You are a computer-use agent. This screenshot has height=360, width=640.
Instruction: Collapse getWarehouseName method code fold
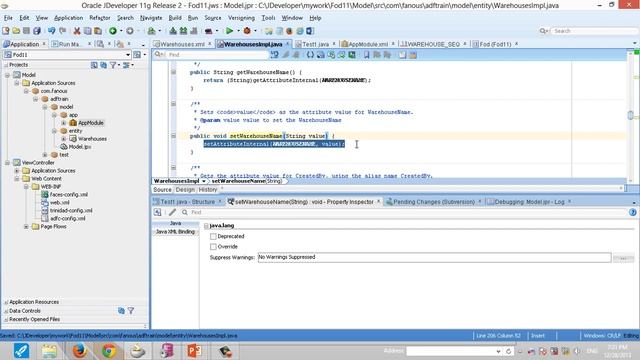point(173,72)
